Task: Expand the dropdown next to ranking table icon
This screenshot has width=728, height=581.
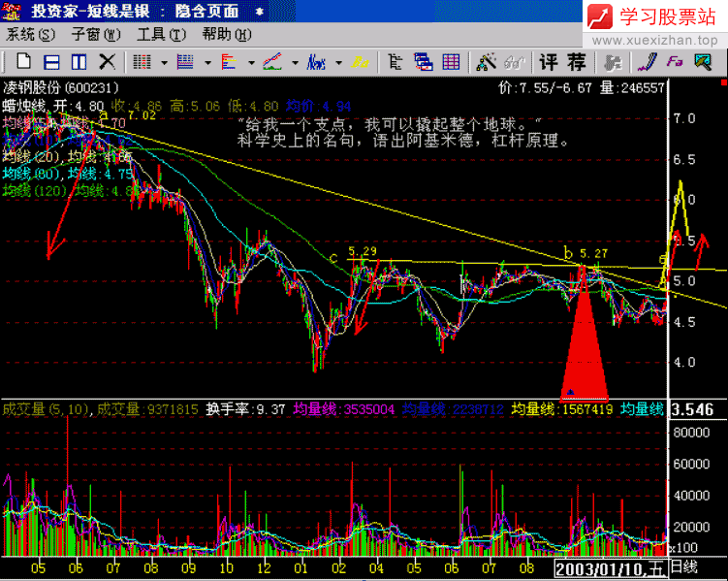Action: (x=207, y=63)
